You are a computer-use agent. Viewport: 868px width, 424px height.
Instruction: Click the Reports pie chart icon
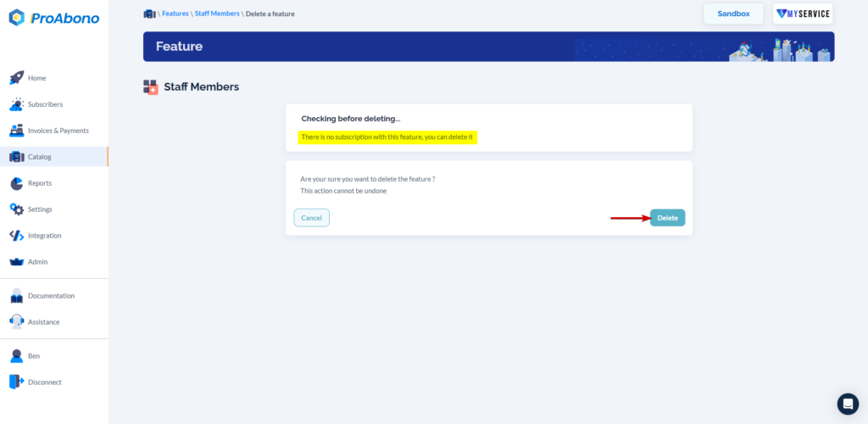point(17,183)
